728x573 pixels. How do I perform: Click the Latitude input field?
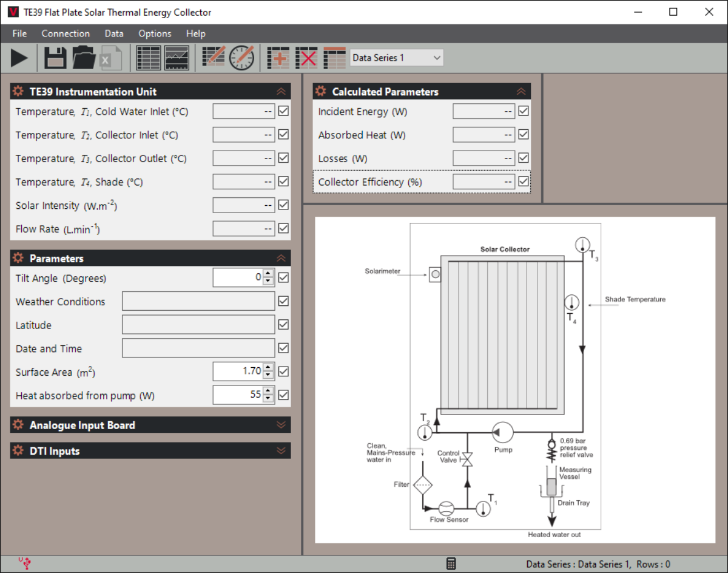[x=198, y=325]
